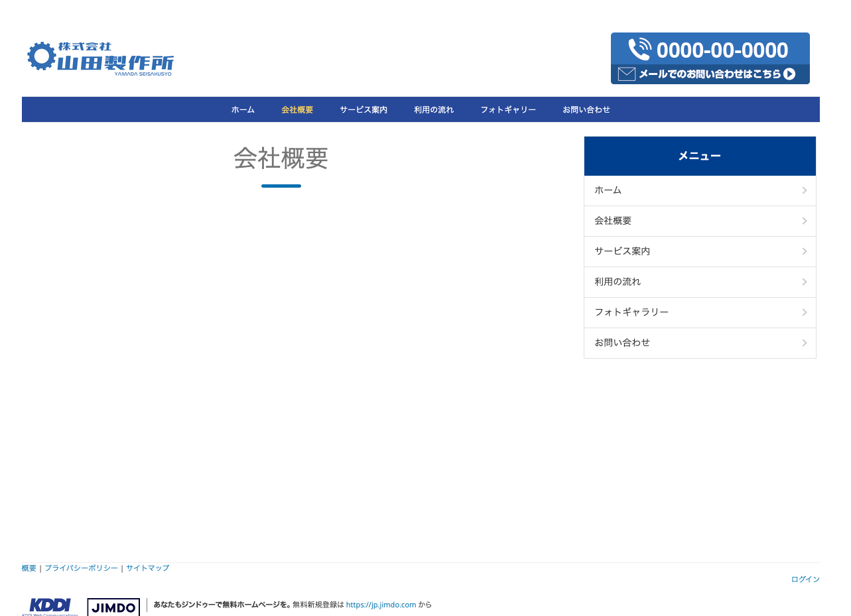
Task: Open ホーム from the navigation bar
Action: point(243,109)
